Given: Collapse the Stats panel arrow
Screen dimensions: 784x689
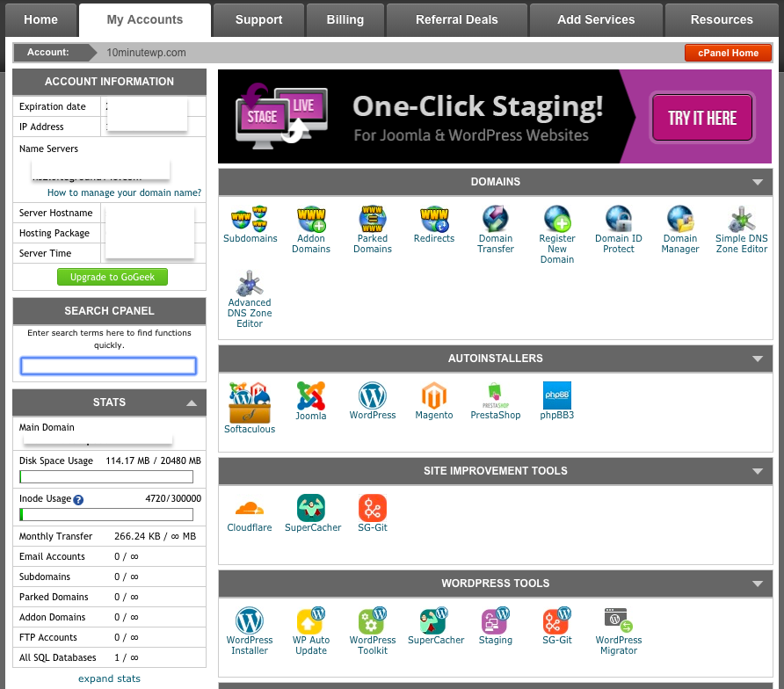Looking at the screenshot, I should pyautogui.click(x=192, y=403).
